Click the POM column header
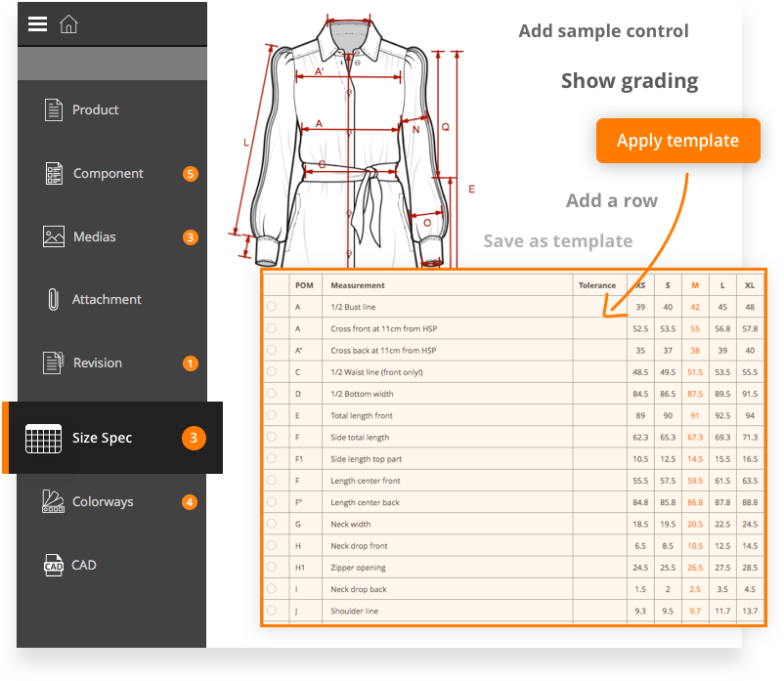The height and width of the screenshot is (681, 784). (x=304, y=285)
